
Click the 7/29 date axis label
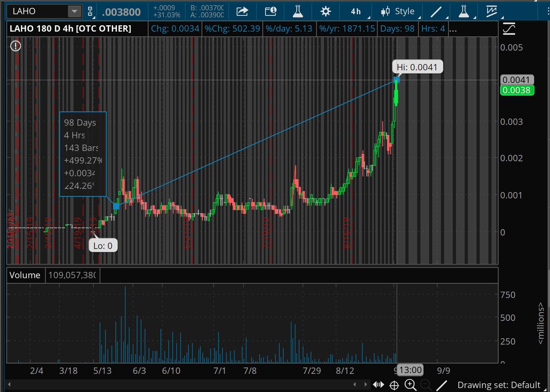click(x=311, y=370)
